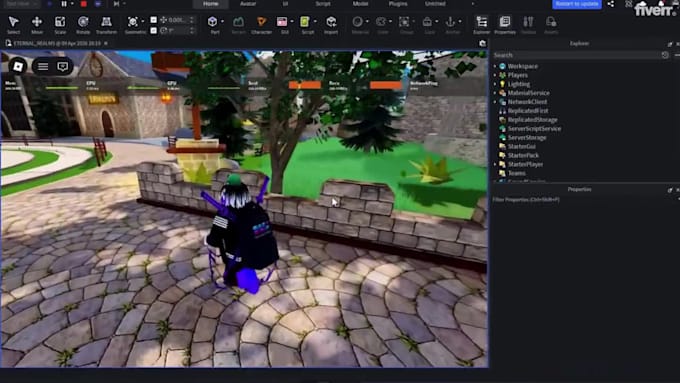Image resolution: width=680 pixels, height=383 pixels.
Task: Expand the StarterPlayer tree node
Action: [x=495, y=164]
